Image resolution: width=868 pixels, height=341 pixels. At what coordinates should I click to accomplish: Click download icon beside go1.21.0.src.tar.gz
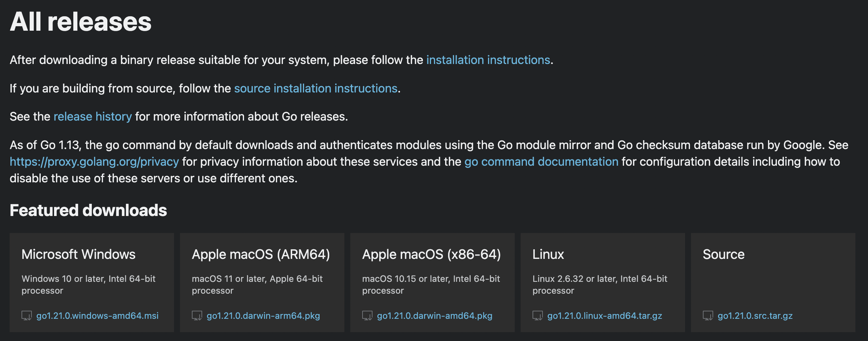click(708, 315)
